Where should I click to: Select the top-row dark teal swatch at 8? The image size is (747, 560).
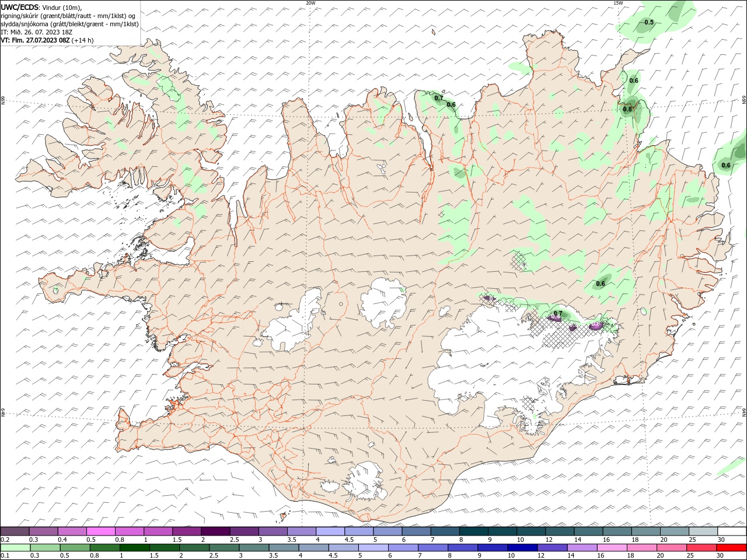[x=474, y=531]
